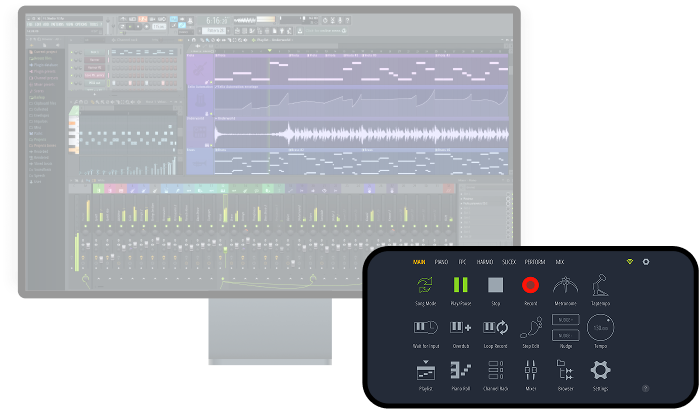Open the Playlist window icon
Screen dimensions: 699x413
[x=425, y=371]
